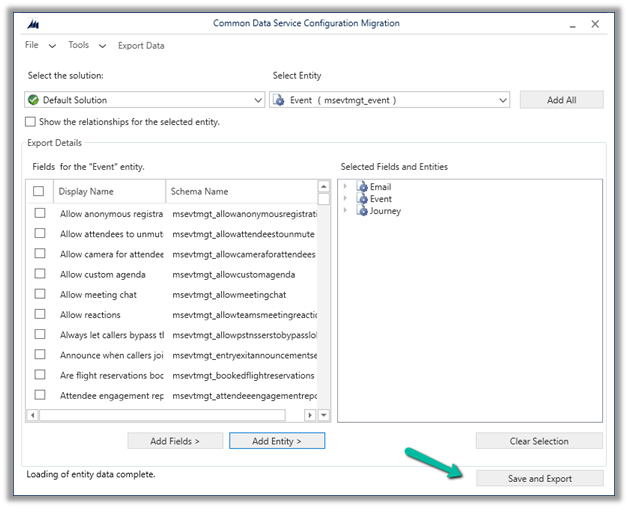Click the Add Entity > button

277,441
